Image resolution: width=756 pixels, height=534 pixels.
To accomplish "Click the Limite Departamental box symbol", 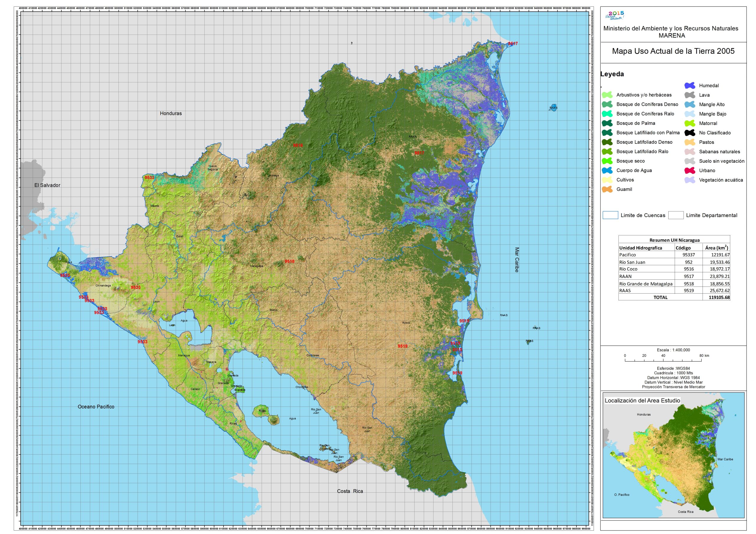I will pyautogui.click(x=676, y=215).
